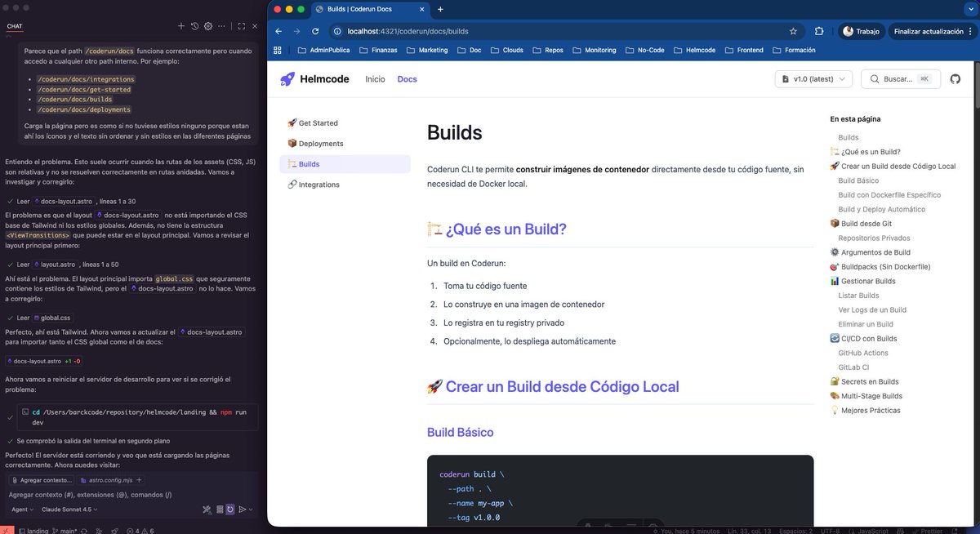
Task: Open the Trabajo profile button
Action: coord(861,31)
